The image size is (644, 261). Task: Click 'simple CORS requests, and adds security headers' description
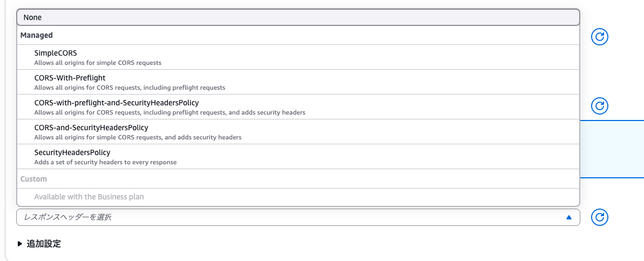click(x=138, y=137)
